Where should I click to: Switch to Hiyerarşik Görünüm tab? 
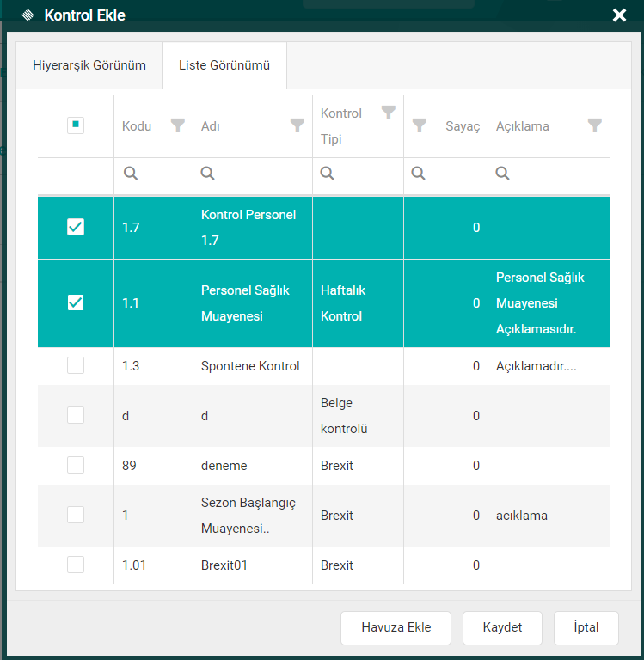click(89, 65)
